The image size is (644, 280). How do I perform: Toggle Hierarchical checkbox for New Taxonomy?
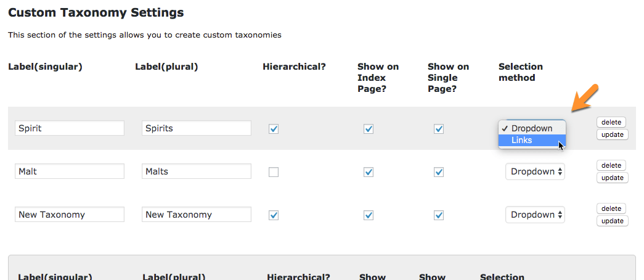(x=274, y=215)
